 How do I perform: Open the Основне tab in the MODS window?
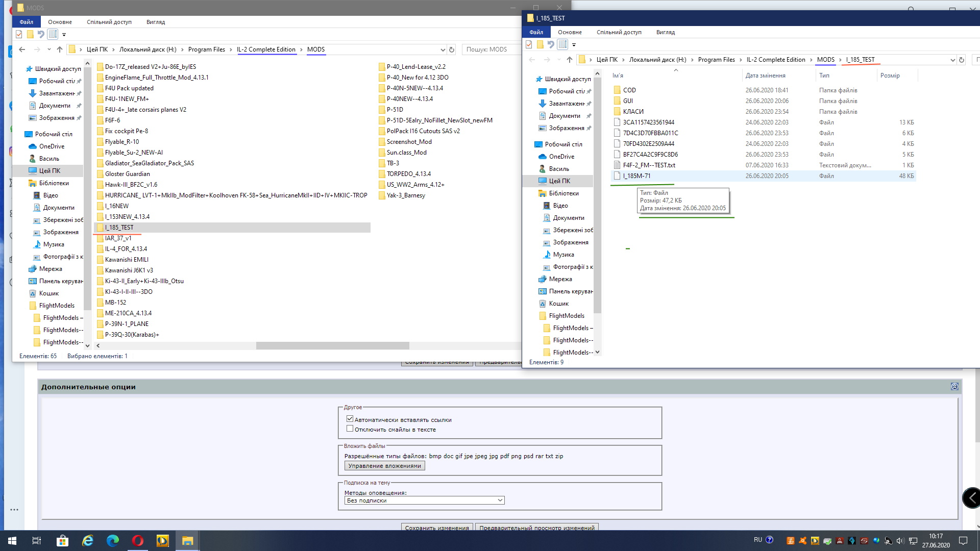tap(60, 22)
